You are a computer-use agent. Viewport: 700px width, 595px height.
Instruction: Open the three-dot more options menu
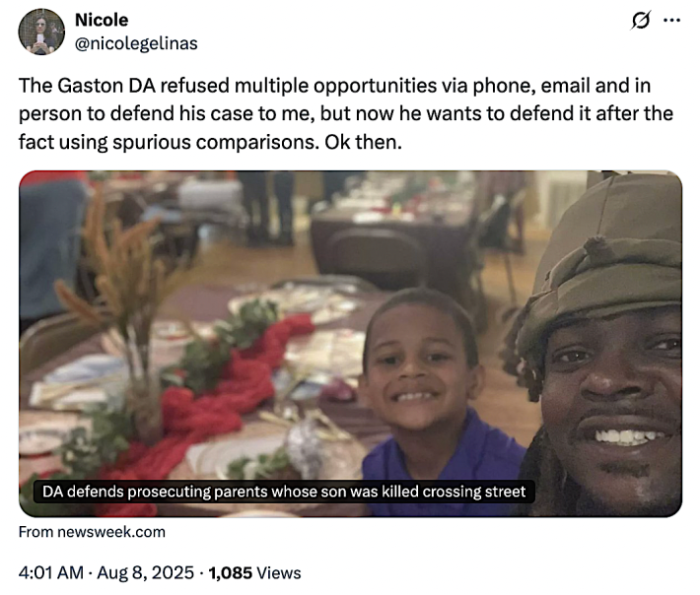pyautogui.click(x=671, y=20)
